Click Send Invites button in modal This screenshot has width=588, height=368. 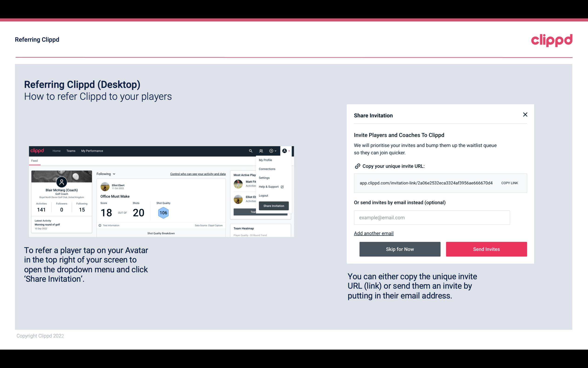(486, 249)
